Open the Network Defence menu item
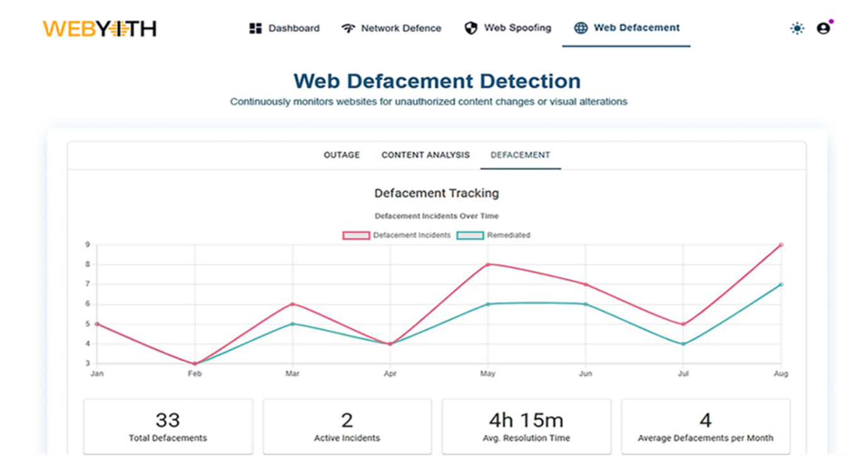The height and width of the screenshot is (459, 868). pos(401,28)
